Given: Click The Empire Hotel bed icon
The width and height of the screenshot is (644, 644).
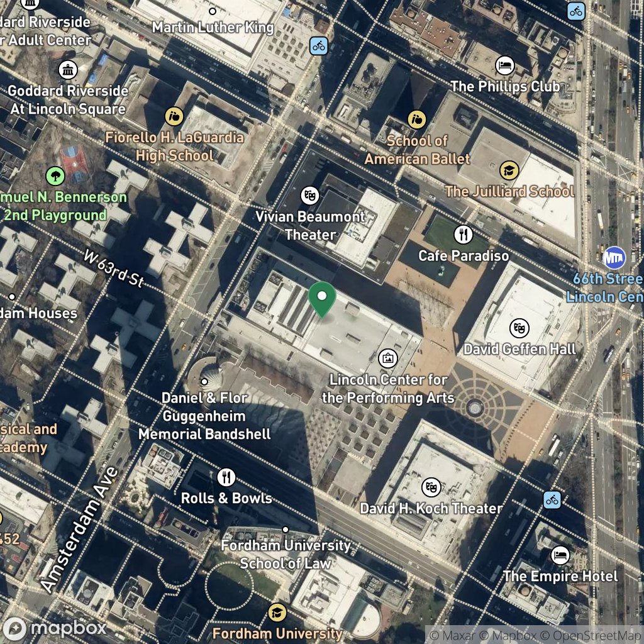Looking at the screenshot, I should pos(560,555).
